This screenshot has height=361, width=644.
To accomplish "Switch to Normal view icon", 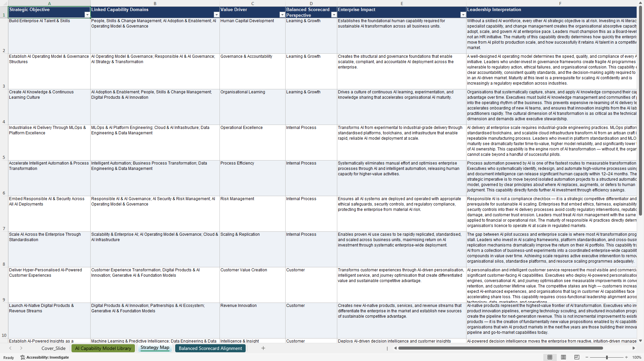I will click(550, 357).
